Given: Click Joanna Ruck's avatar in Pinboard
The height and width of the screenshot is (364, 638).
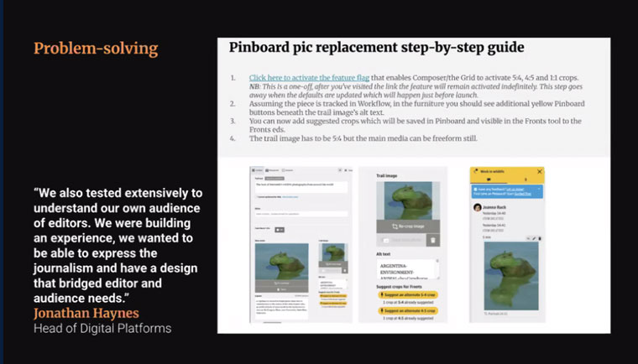Looking at the screenshot, I should pyautogui.click(x=478, y=207).
